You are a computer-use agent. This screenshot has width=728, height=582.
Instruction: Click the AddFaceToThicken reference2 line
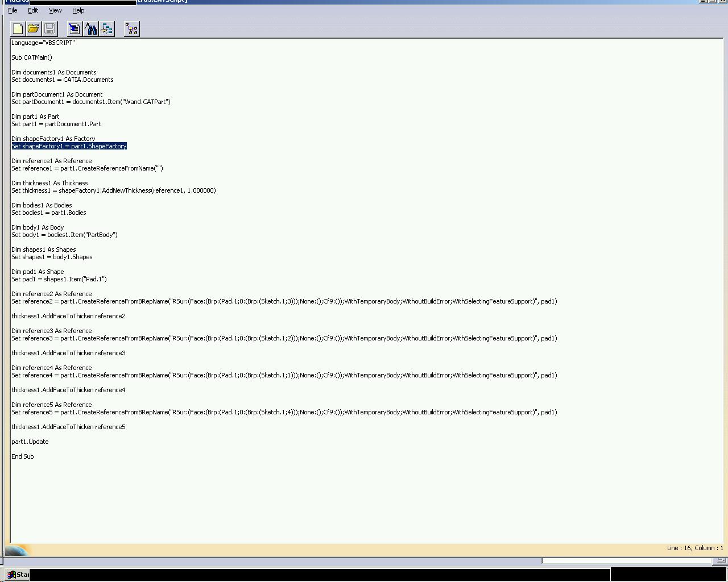(68, 316)
